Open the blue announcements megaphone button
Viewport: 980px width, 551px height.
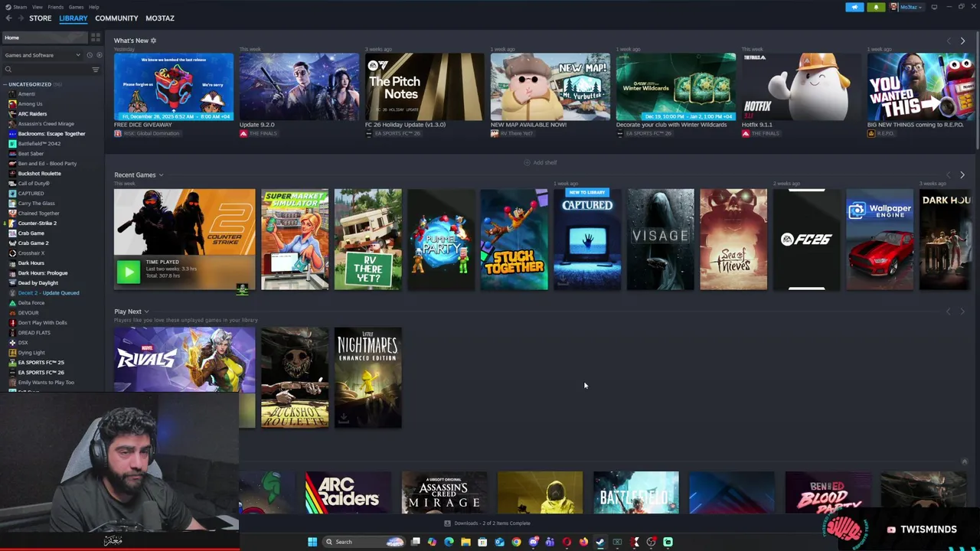[854, 7]
